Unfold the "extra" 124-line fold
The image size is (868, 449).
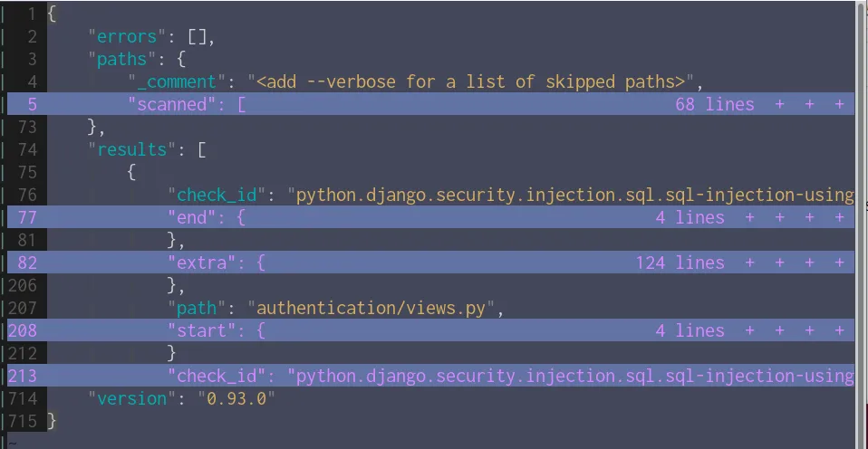point(216,263)
